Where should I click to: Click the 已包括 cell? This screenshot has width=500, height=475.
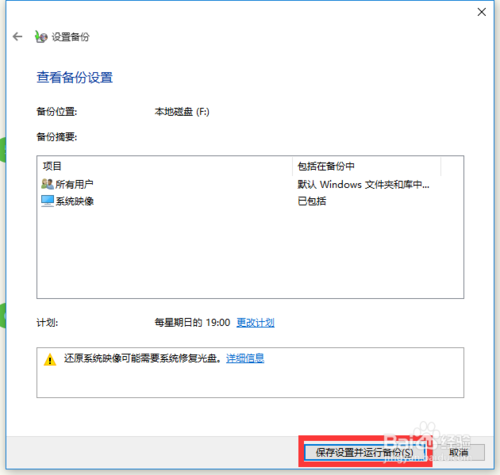(312, 201)
